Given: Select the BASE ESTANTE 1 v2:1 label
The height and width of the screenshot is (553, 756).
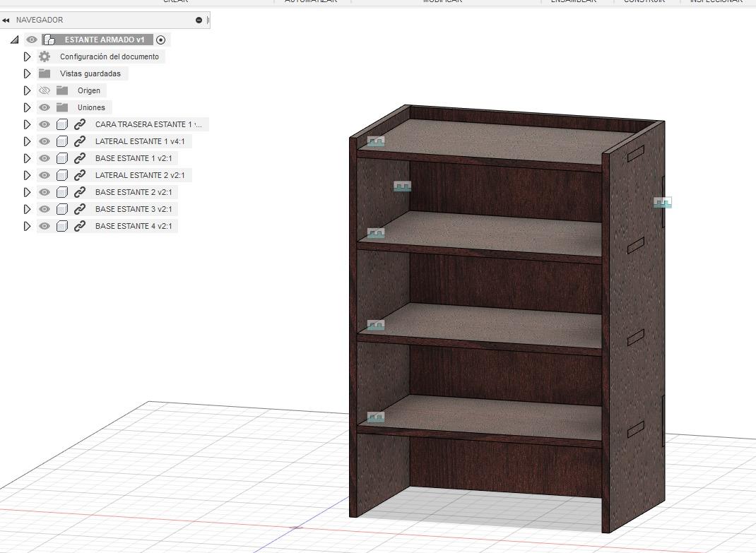Looking at the screenshot, I should [x=134, y=158].
